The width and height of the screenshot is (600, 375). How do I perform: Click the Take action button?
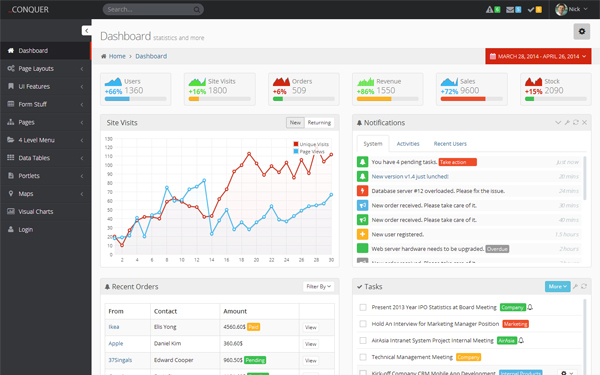pos(457,162)
